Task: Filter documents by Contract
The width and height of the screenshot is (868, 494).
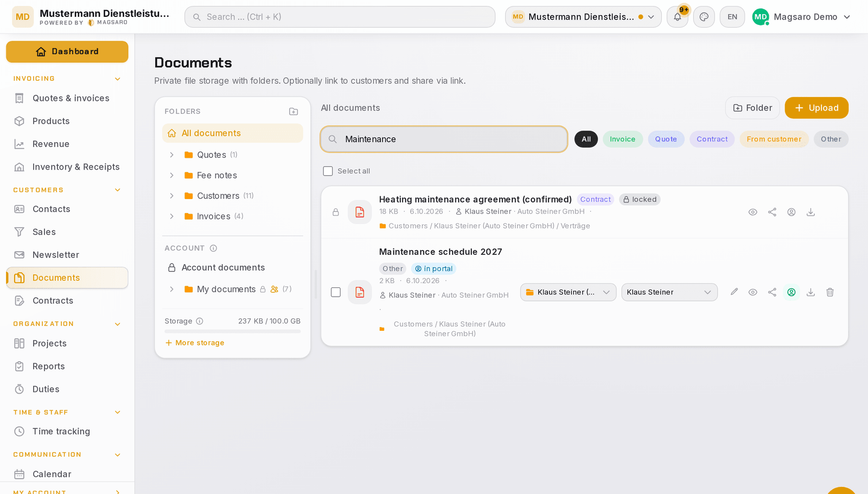Action: pos(712,139)
